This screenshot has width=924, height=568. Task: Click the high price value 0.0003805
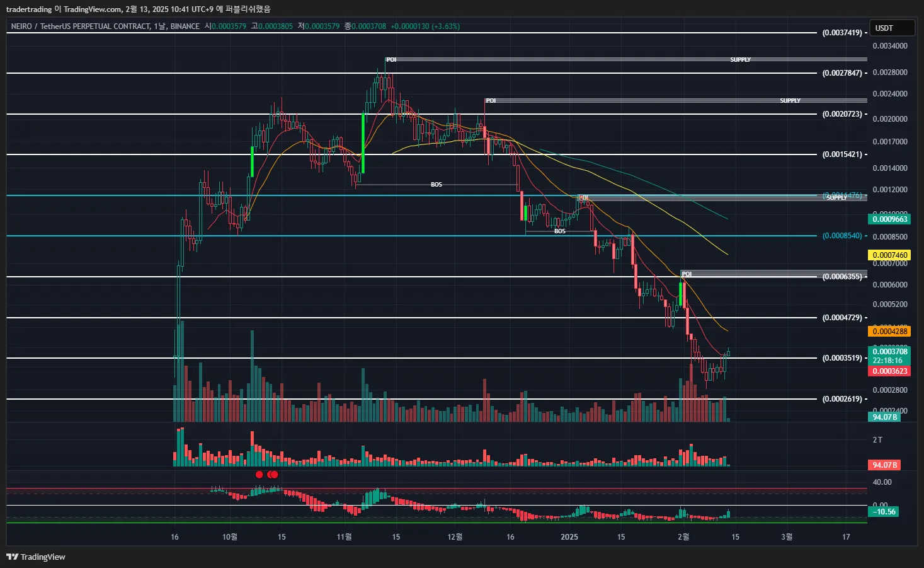275,26
